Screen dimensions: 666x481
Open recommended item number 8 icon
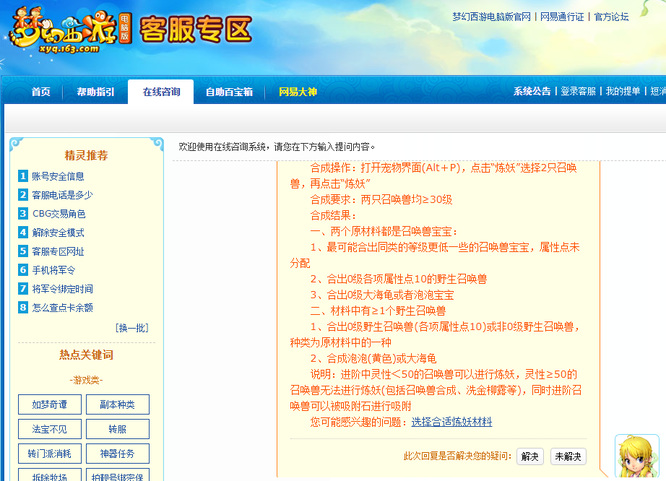tap(23, 307)
